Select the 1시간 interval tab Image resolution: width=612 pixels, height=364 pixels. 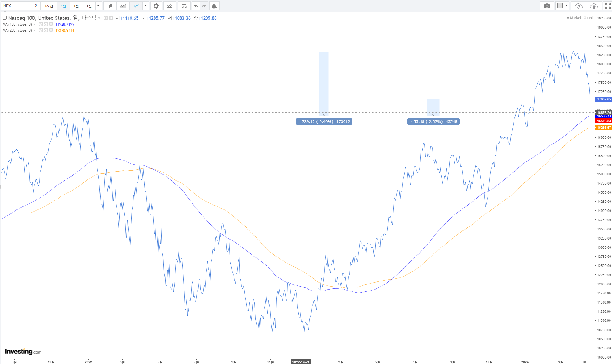(49, 6)
